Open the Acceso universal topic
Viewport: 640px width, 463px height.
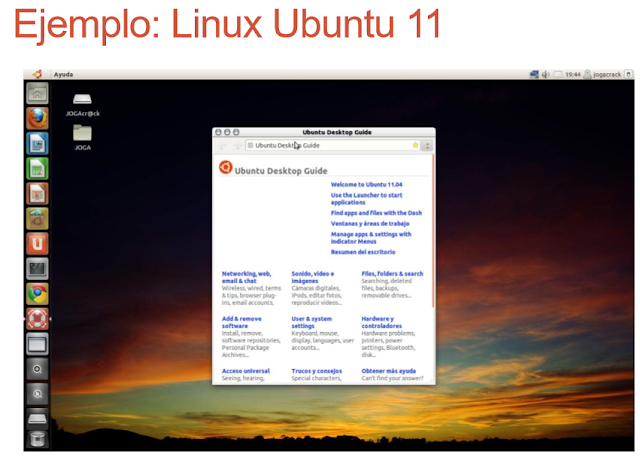[x=246, y=371]
